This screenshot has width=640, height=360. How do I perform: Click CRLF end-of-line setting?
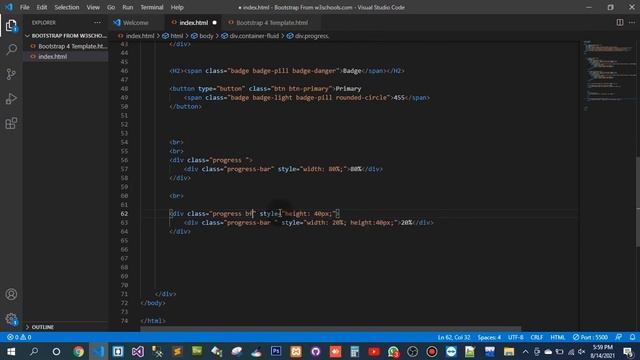click(x=536, y=337)
